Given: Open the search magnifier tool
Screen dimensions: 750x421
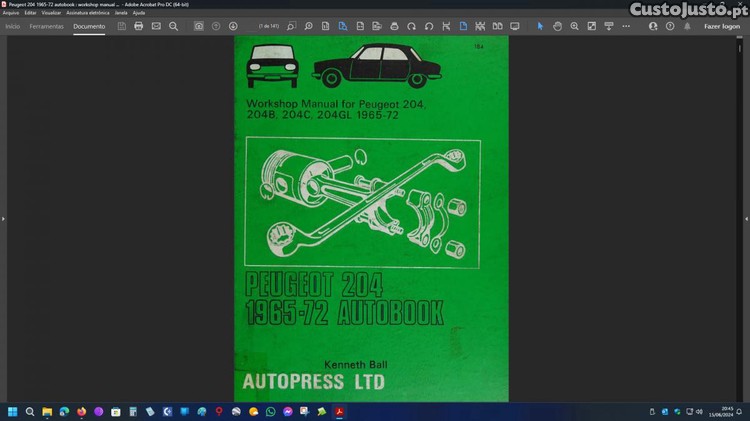Looking at the screenshot, I should pyautogui.click(x=173, y=26).
